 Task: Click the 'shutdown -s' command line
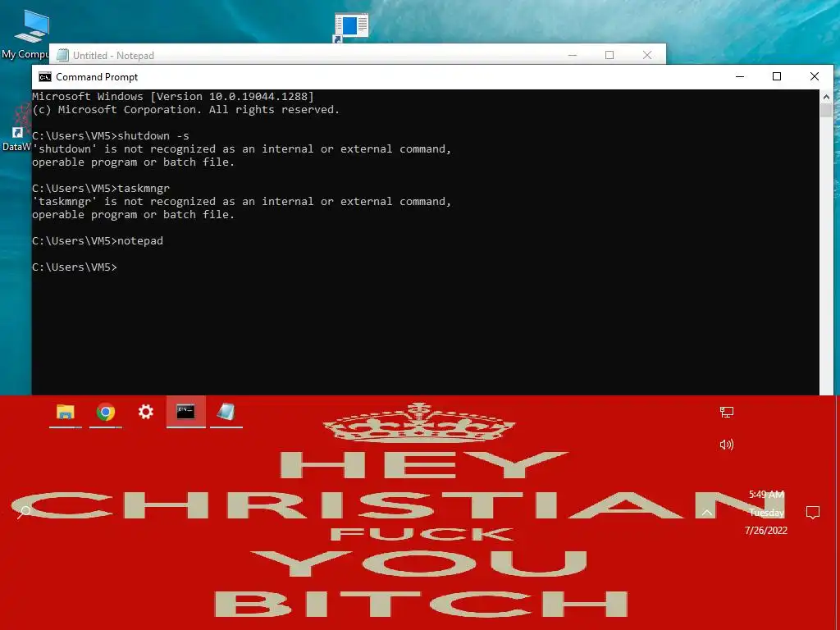point(111,136)
